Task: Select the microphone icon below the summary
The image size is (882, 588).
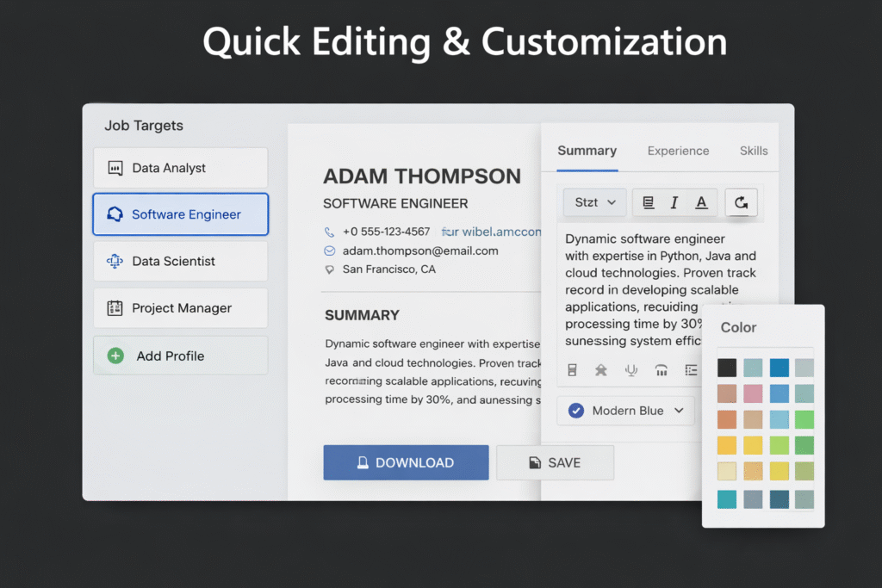Action: click(x=631, y=368)
